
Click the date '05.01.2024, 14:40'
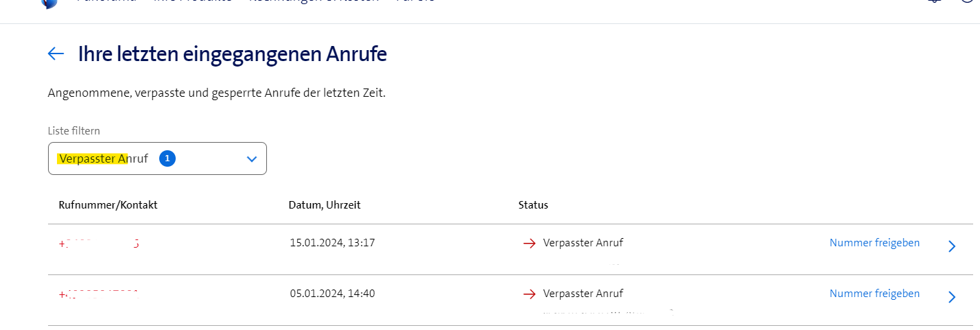pyautogui.click(x=332, y=294)
